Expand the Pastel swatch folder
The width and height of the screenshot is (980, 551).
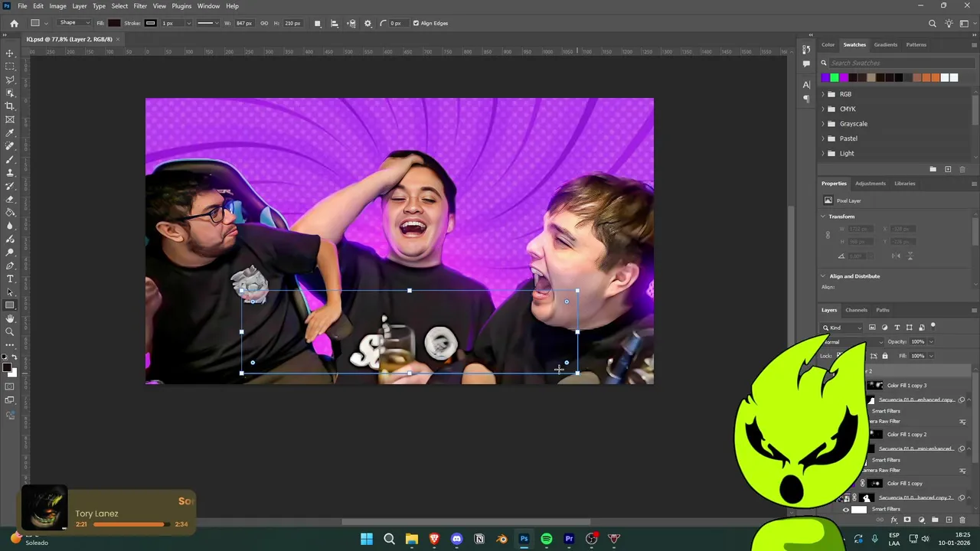(824, 139)
